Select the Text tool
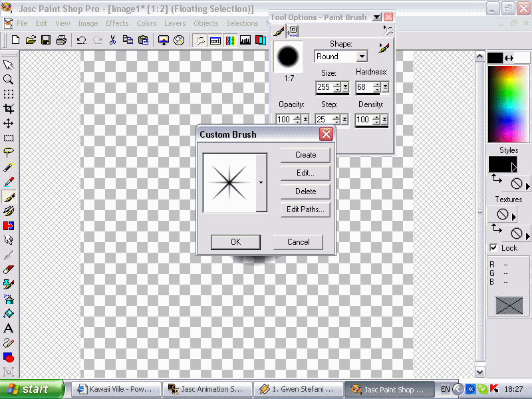The width and height of the screenshot is (532, 399). tap(8, 329)
